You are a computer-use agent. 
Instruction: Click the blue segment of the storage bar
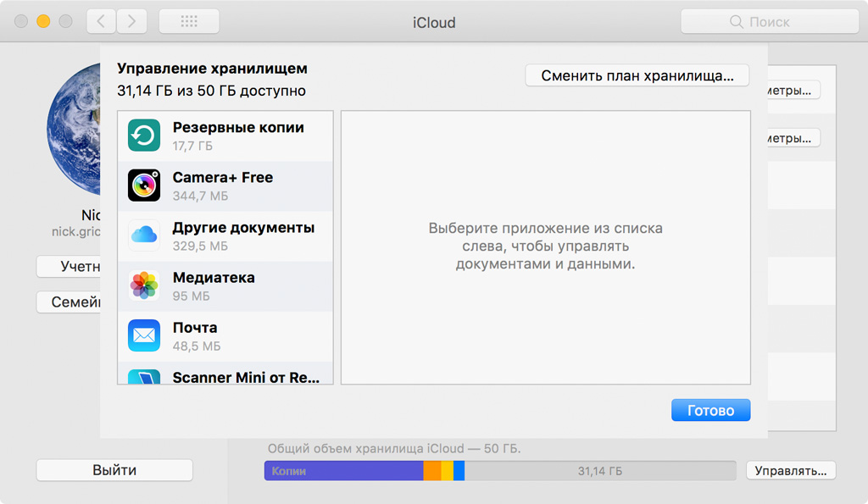pyautogui.click(x=459, y=471)
